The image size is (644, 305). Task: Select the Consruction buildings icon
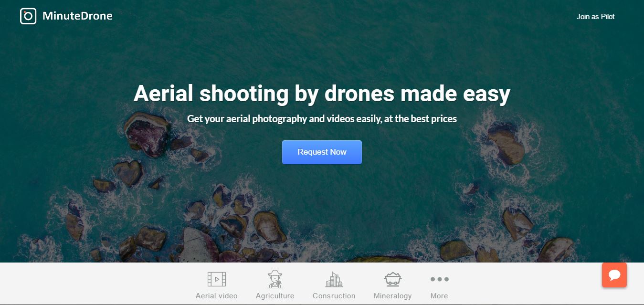tap(334, 279)
